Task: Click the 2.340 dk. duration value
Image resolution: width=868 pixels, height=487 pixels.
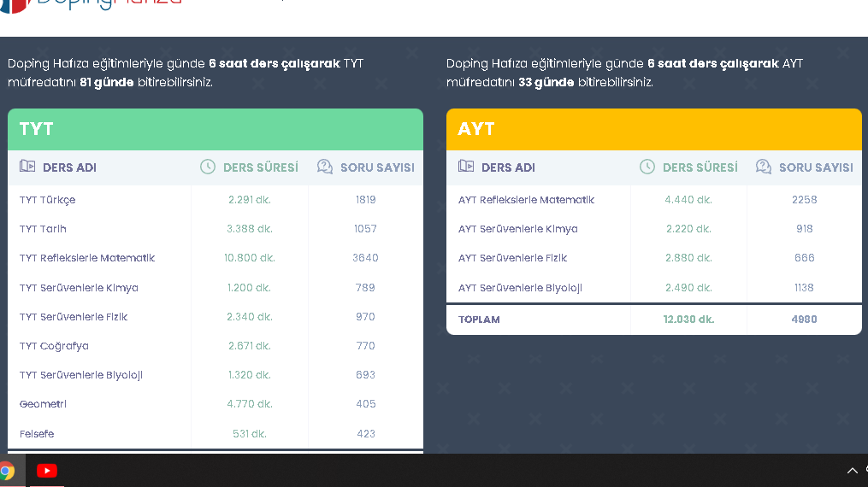Action: pos(250,317)
